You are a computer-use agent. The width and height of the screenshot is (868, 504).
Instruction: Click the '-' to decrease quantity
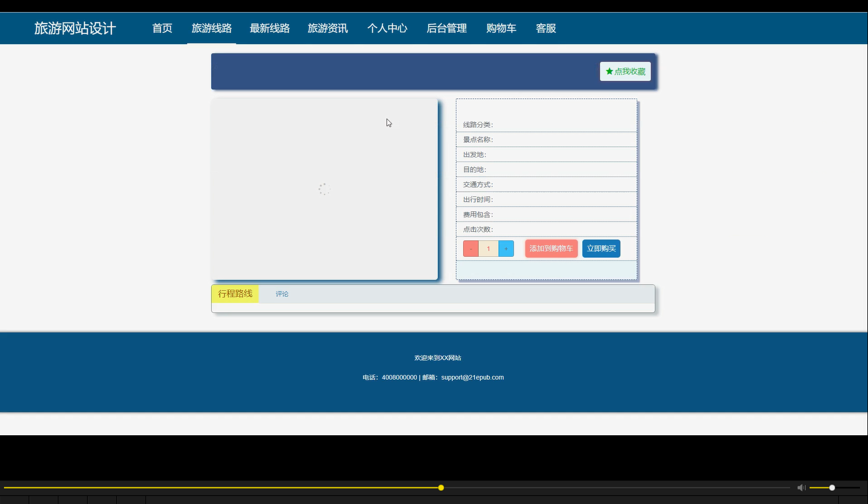click(x=470, y=249)
